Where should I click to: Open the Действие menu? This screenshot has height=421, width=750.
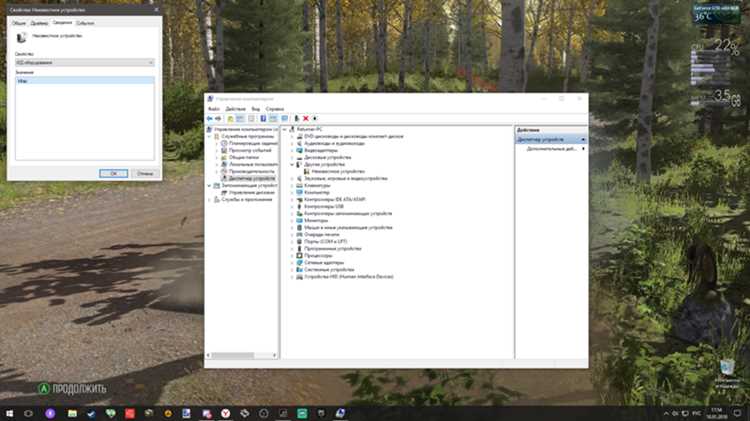pos(235,109)
